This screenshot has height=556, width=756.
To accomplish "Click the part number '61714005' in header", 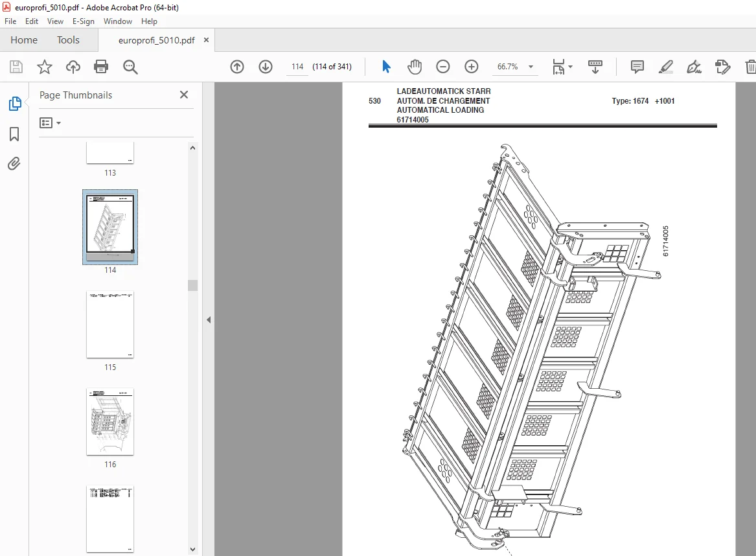I will pos(413,120).
